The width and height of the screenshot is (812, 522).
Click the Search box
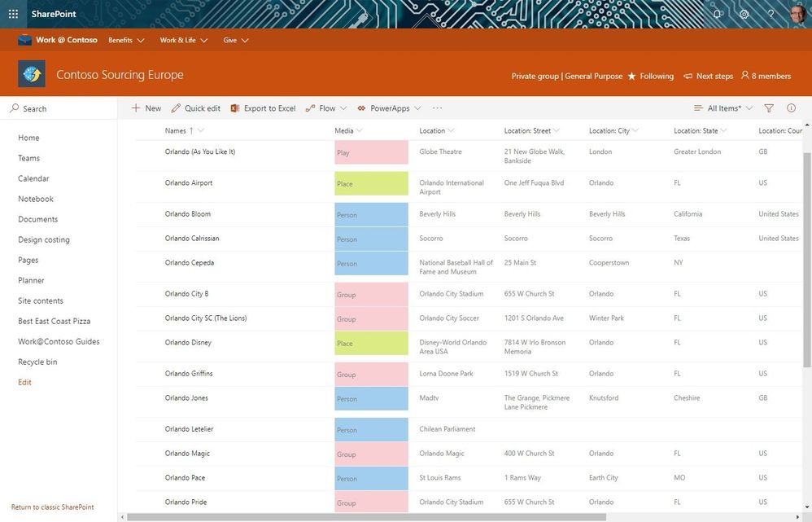pyautogui.click(x=59, y=108)
